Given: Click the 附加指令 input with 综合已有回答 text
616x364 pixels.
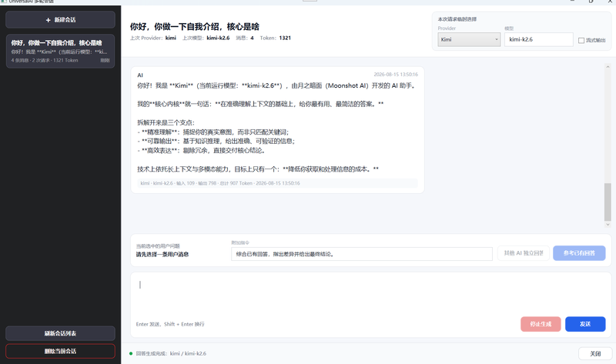Looking at the screenshot, I should pyautogui.click(x=361, y=254).
